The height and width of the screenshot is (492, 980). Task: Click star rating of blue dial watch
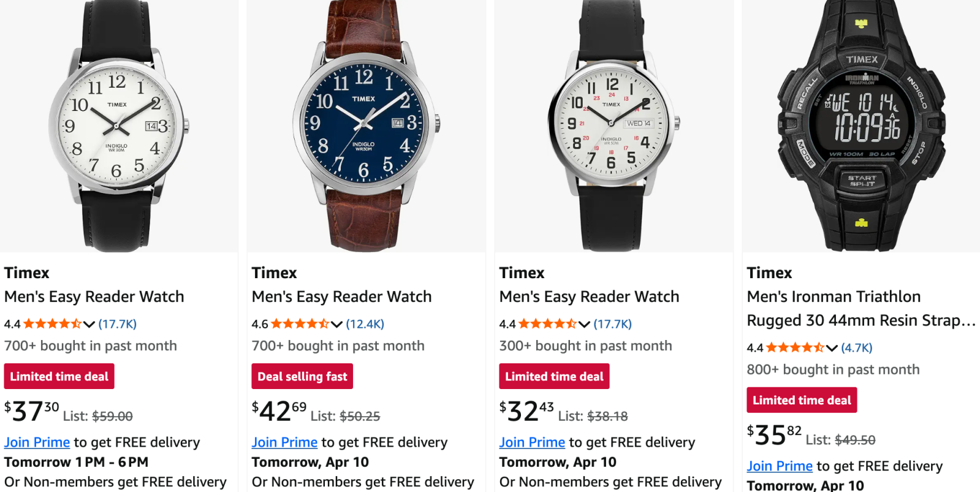300,324
